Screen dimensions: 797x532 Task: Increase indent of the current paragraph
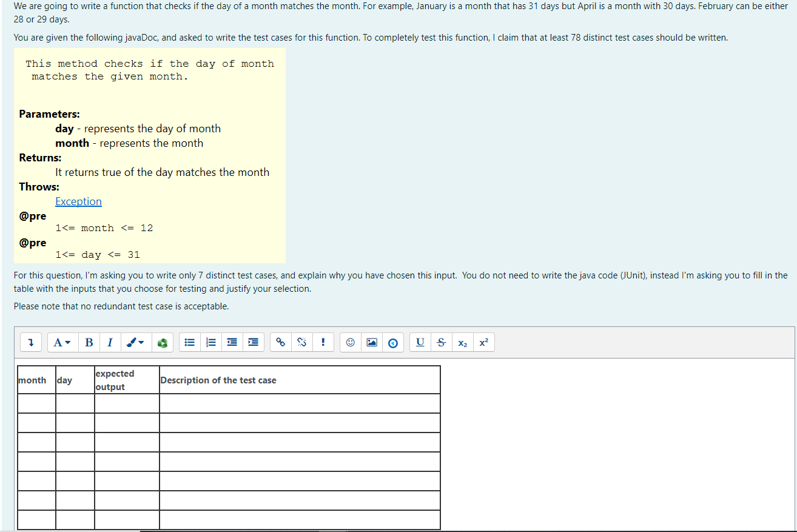pos(253,342)
